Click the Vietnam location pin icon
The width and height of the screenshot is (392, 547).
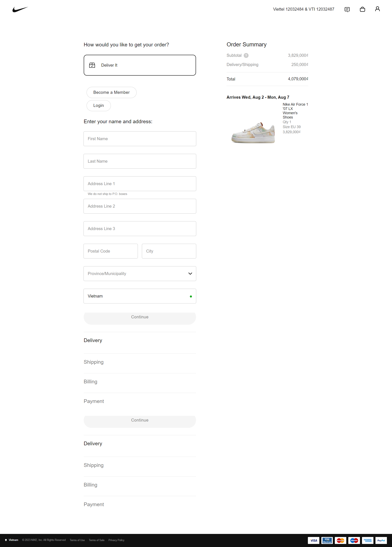[6, 540]
